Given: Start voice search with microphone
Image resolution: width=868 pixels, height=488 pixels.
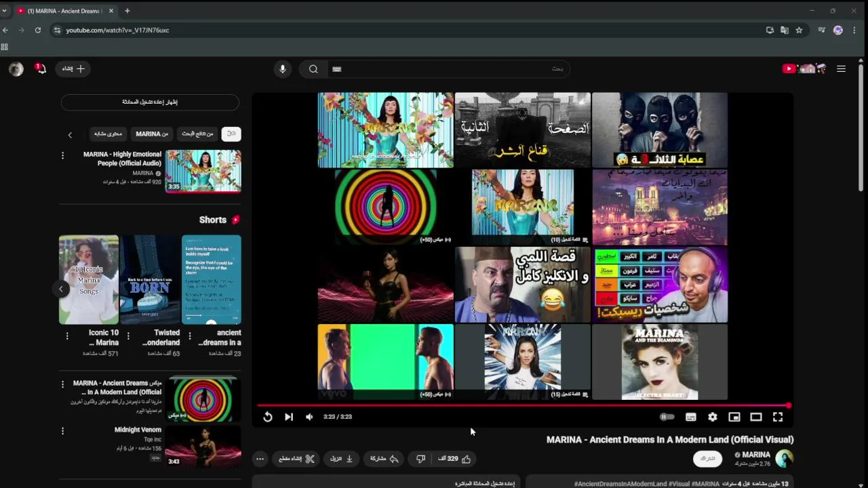Looking at the screenshot, I should (x=283, y=68).
